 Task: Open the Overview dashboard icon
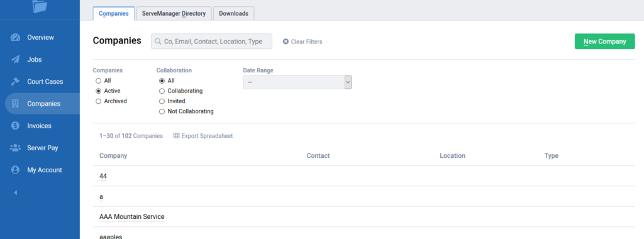coord(15,37)
